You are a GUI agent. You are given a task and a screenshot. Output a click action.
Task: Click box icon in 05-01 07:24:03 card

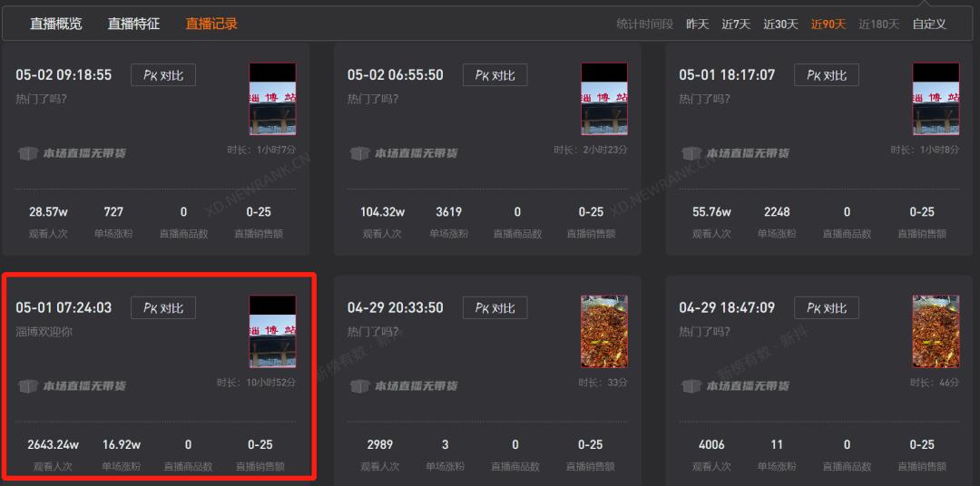pyautogui.click(x=27, y=386)
